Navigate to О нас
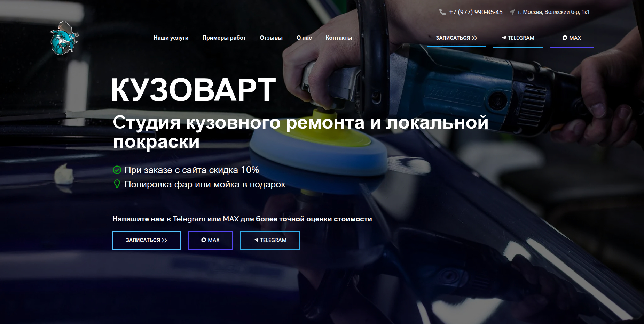Image resolution: width=644 pixels, height=324 pixels. coord(304,38)
